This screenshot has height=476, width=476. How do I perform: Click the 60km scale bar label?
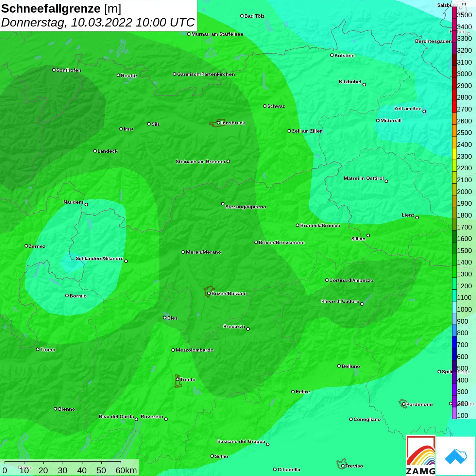click(x=126, y=470)
